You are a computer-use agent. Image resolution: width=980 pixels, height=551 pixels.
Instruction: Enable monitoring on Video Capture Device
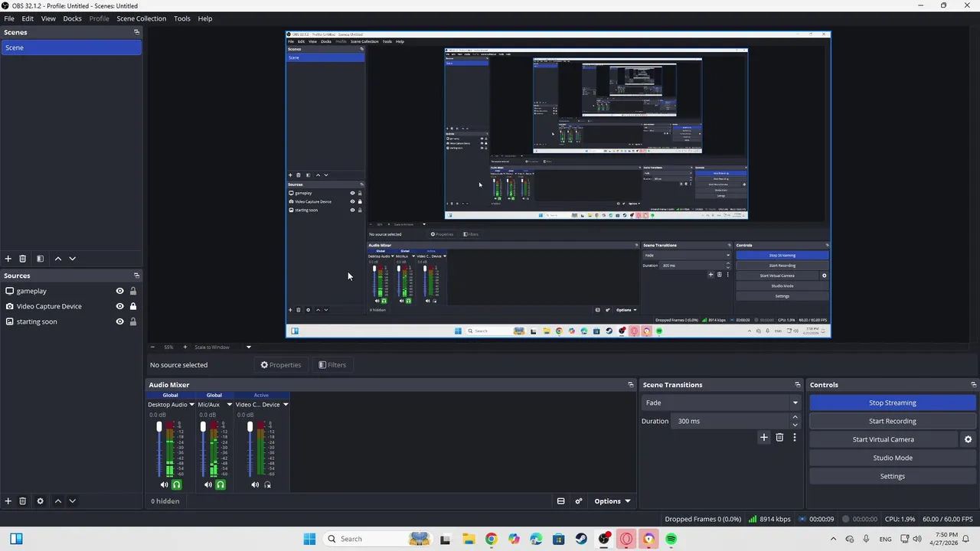pos(267,484)
